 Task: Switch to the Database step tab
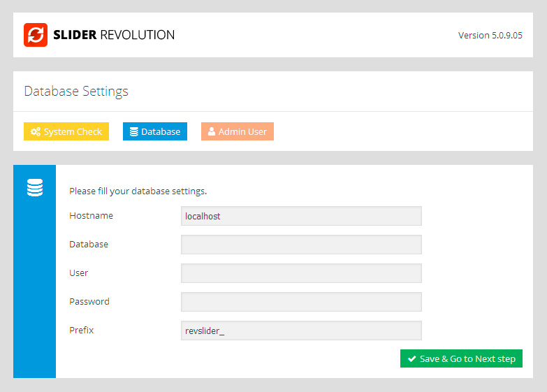(155, 132)
